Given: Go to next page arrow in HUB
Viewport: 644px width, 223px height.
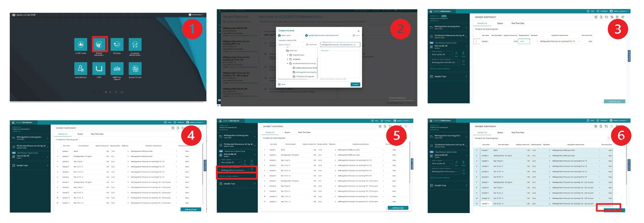Looking at the screenshot, I should 116,92.
